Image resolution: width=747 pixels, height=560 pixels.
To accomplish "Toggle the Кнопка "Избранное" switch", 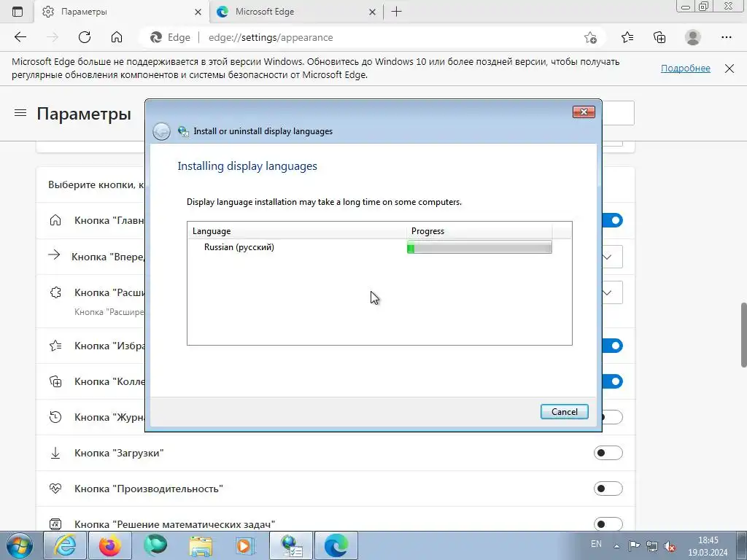I will (613, 346).
